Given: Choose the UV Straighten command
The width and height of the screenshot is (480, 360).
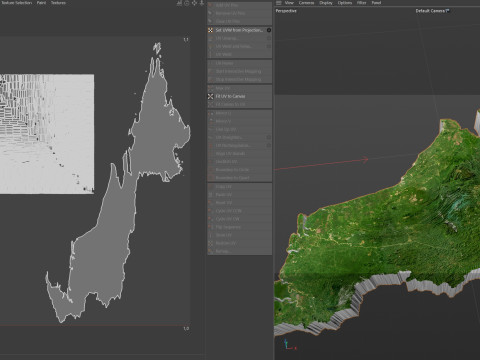Looking at the screenshot, I should point(239,137).
